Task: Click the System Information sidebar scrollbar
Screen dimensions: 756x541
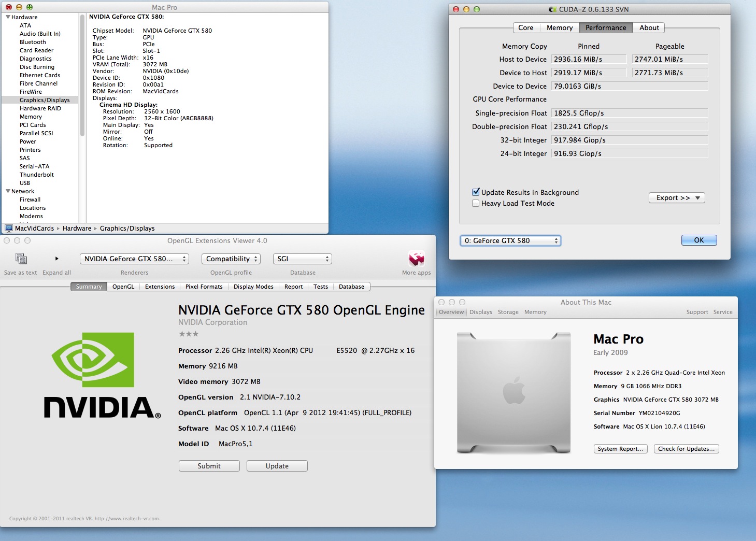Action: click(82, 75)
